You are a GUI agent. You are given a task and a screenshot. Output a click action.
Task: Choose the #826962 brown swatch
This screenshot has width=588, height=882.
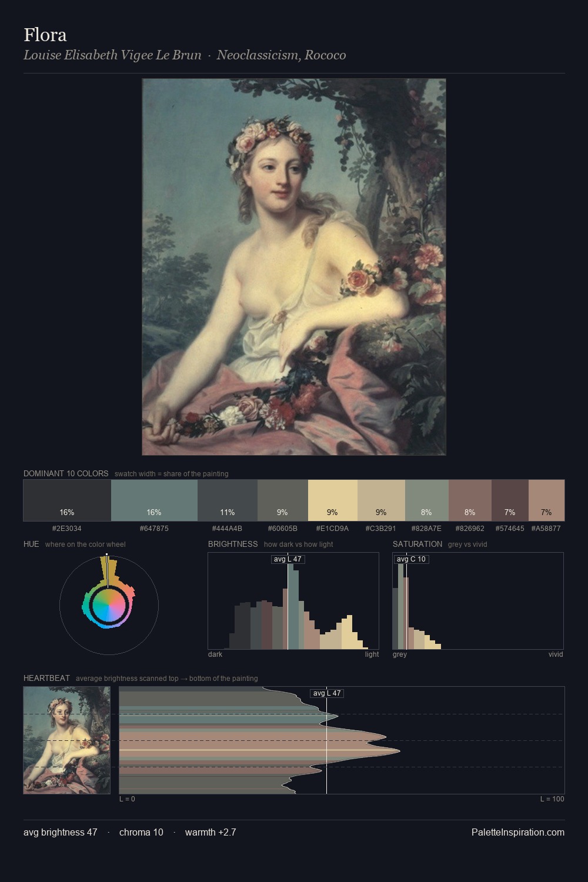tap(470, 500)
